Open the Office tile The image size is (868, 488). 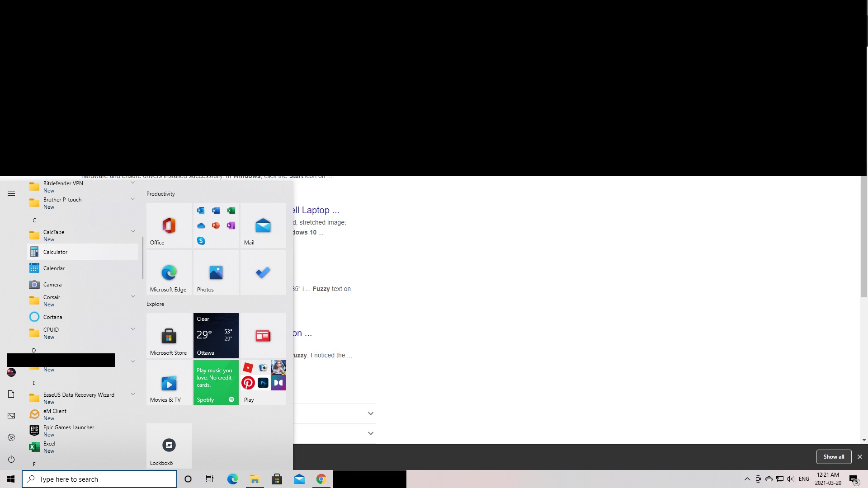[169, 225]
